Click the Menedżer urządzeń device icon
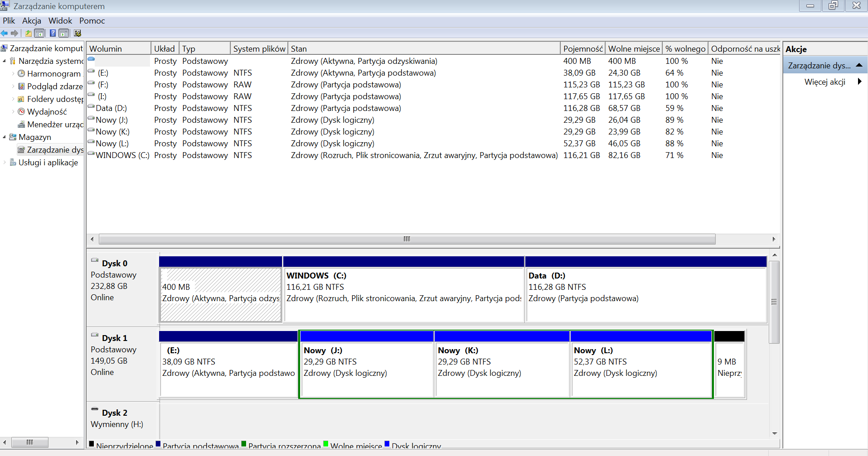This screenshot has width=868, height=456. pos(21,124)
